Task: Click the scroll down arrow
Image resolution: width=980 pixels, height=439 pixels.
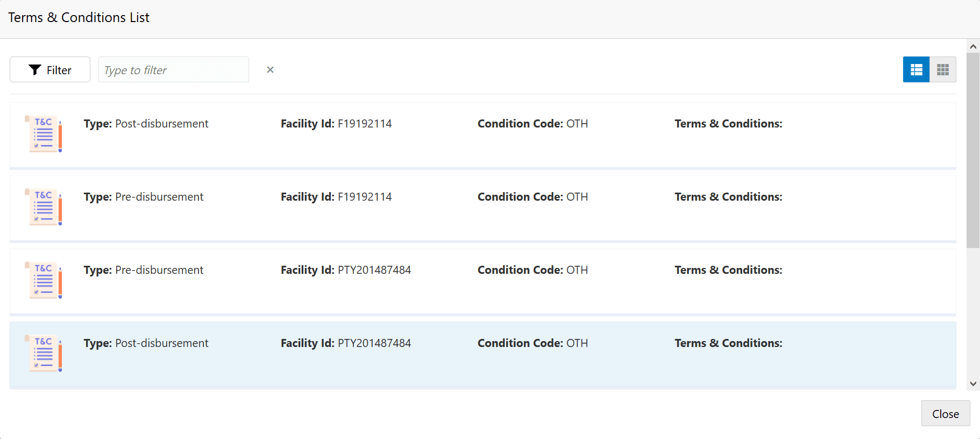Action: [973, 384]
